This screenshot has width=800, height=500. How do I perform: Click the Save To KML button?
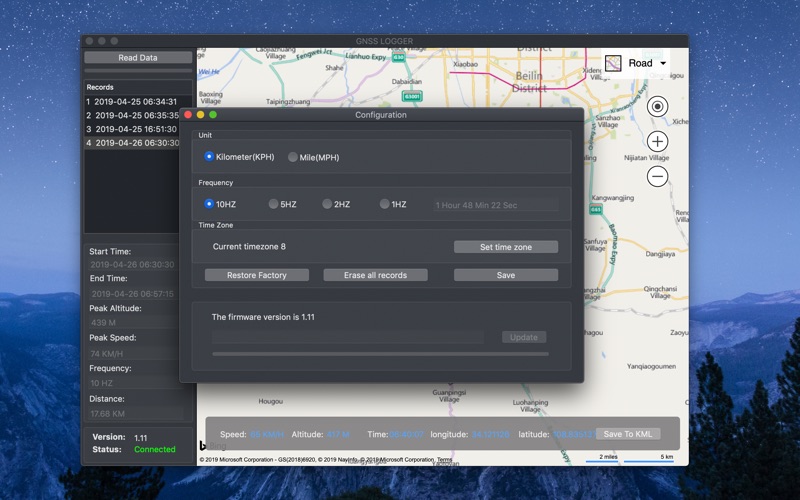click(x=628, y=434)
